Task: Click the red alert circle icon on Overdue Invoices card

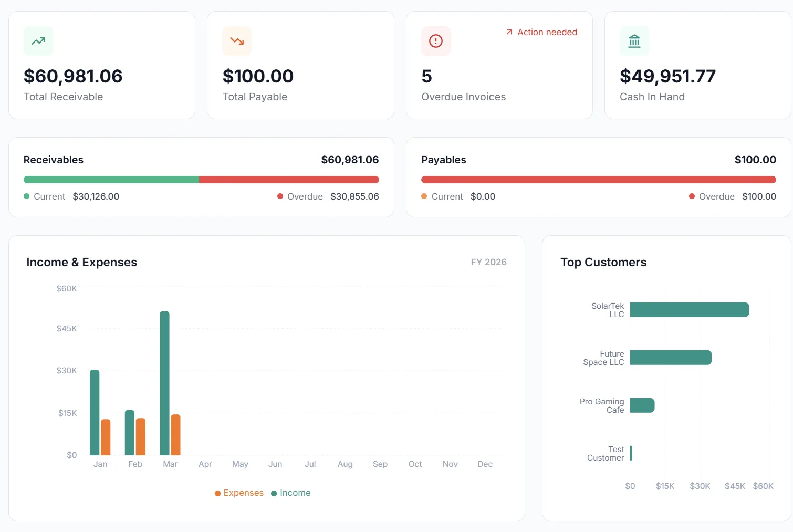Action: click(x=436, y=41)
